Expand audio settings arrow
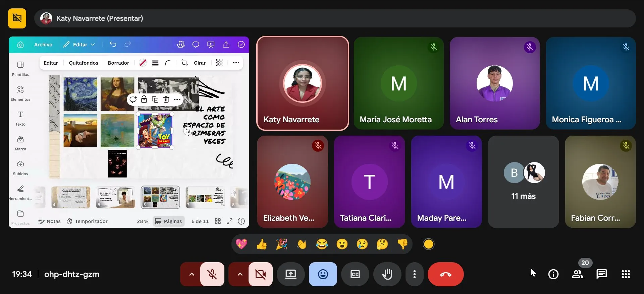The image size is (644, 294). coord(192,274)
